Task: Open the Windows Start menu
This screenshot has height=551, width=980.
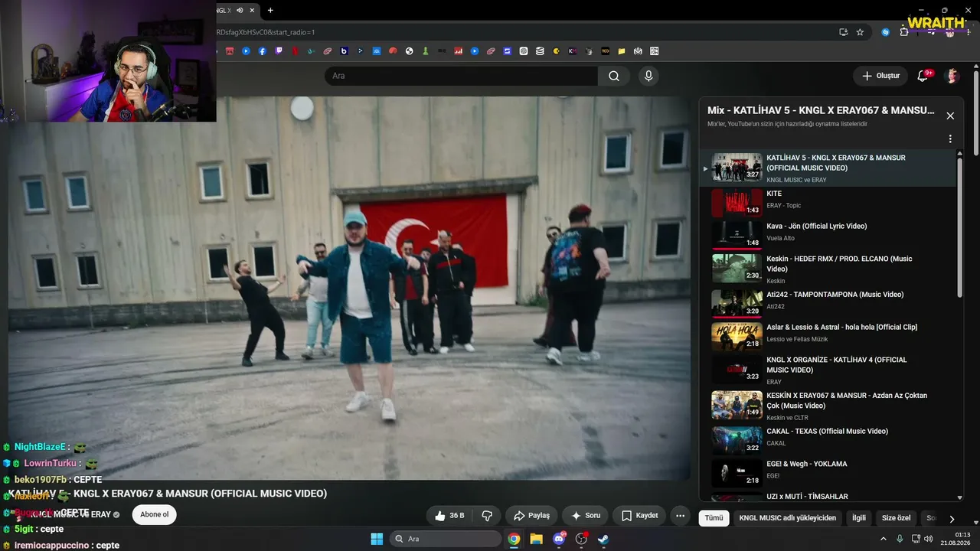Action: pyautogui.click(x=377, y=539)
